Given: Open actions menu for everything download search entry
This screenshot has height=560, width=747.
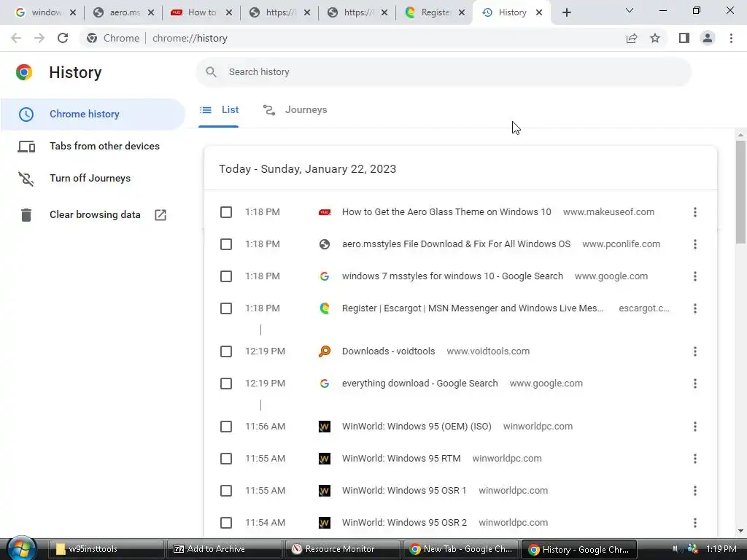Looking at the screenshot, I should click(x=695, y=384).
